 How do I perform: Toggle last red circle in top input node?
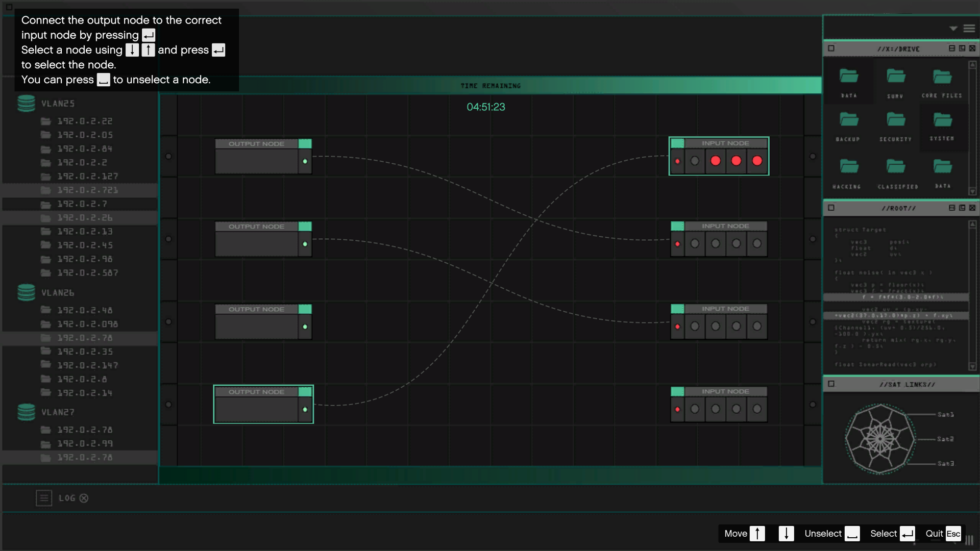tap(757, 161)
